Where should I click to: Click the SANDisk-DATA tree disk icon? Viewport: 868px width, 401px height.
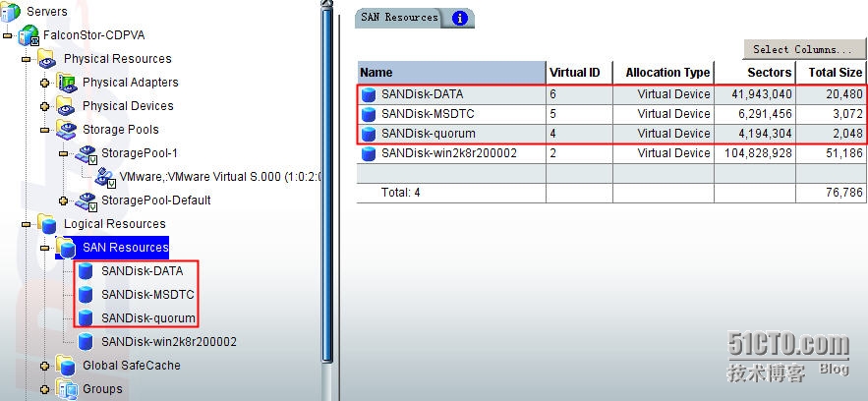[86, 271]
